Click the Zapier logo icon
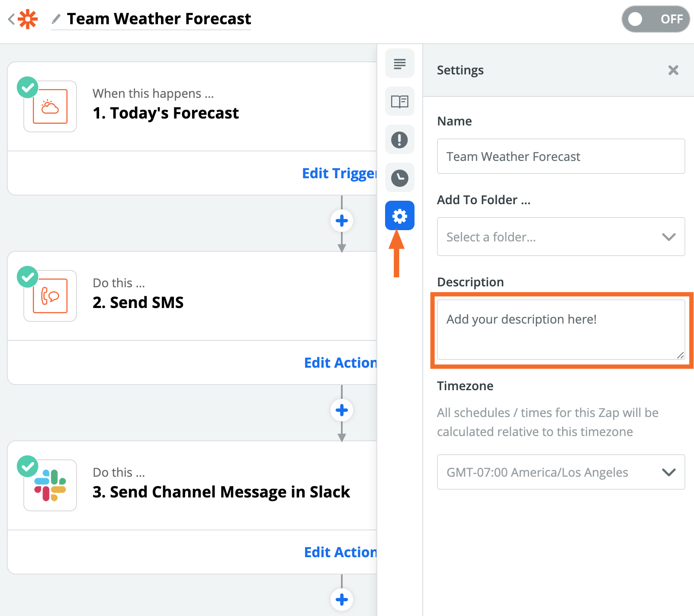 pyautogui.click(x=28, y=19)
